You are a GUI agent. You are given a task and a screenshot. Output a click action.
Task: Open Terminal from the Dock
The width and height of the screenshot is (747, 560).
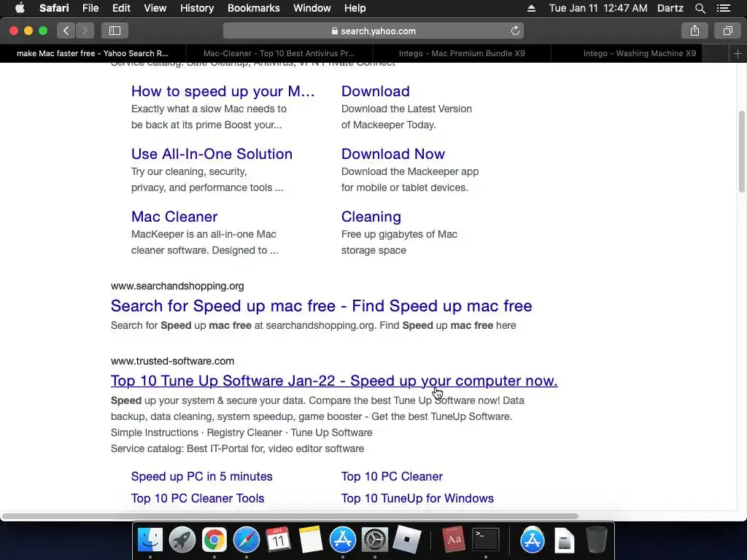coord(485,540)
